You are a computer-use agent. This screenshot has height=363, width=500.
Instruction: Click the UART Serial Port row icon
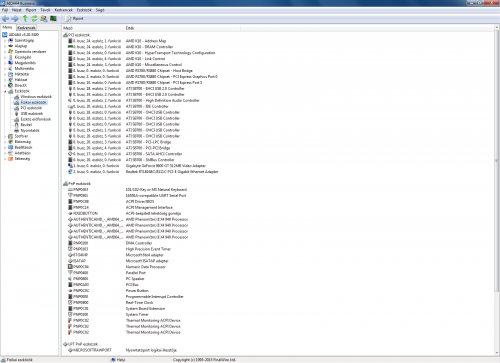click(x=70, y=196)
